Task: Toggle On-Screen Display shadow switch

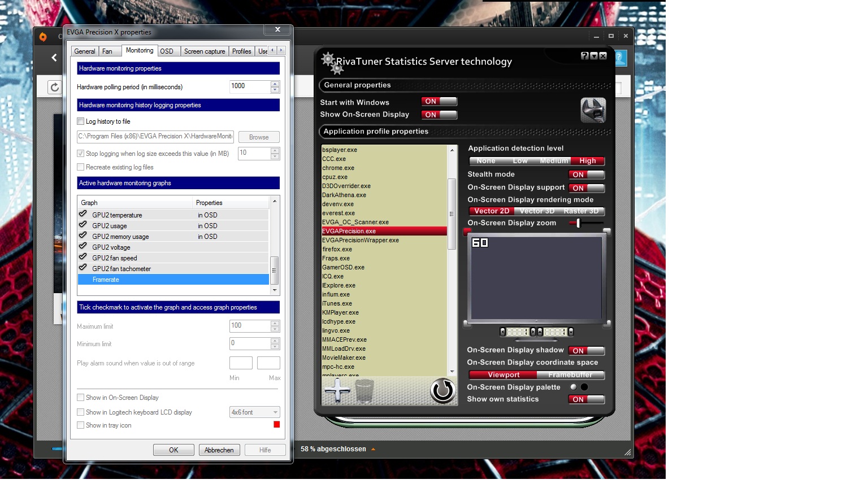Action: click(587, 351)
